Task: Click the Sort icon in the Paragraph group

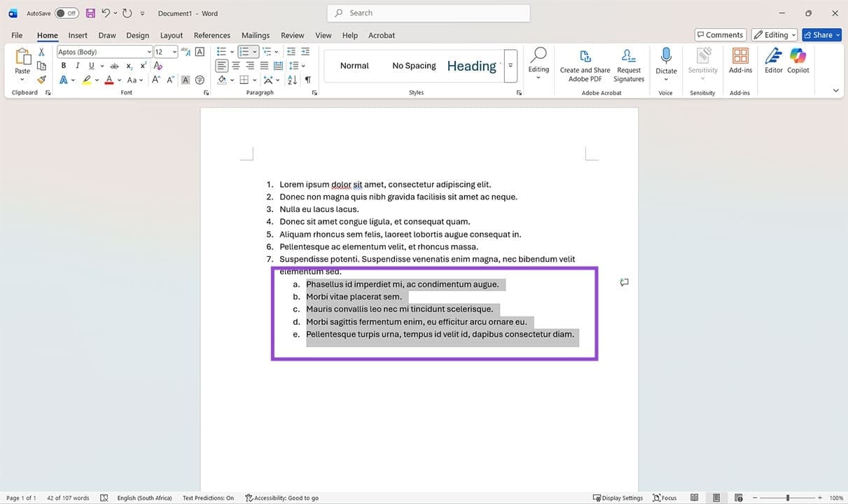Action: 292,79
